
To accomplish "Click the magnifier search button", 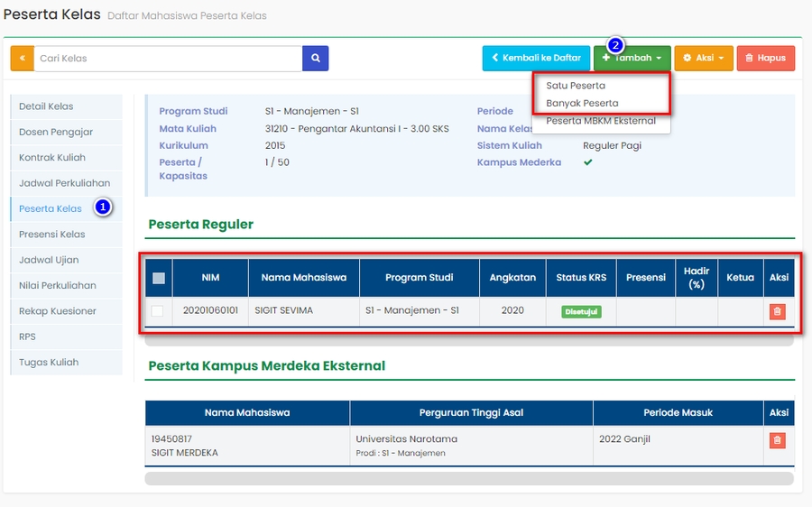I will [x=315, y=59].
